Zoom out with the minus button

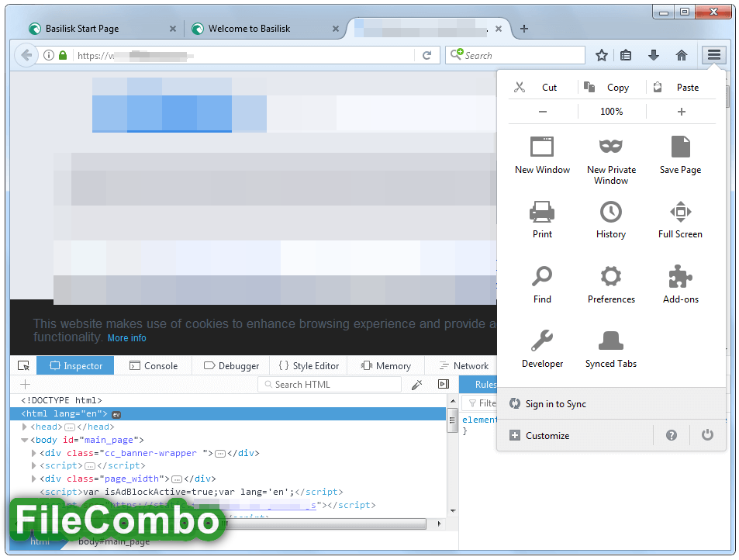point(543,112)
